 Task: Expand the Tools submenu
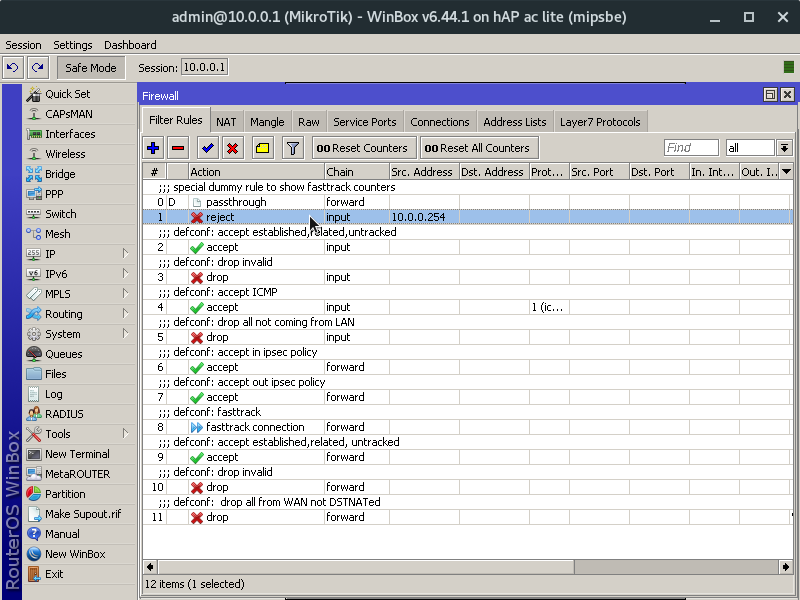[x=80, y=434]
